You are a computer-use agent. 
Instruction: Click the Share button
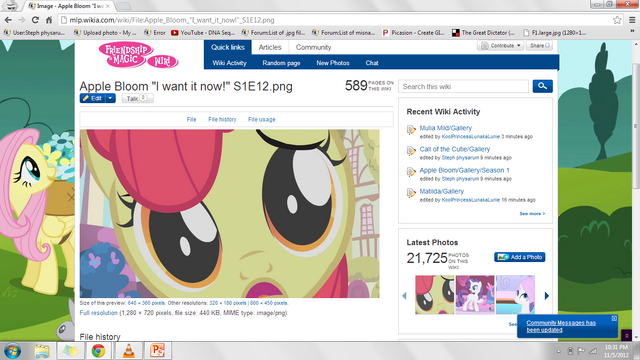tap(540, 46)
